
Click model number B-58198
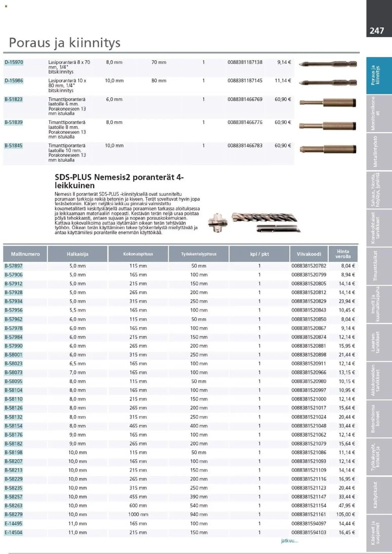tap(14, 452)
